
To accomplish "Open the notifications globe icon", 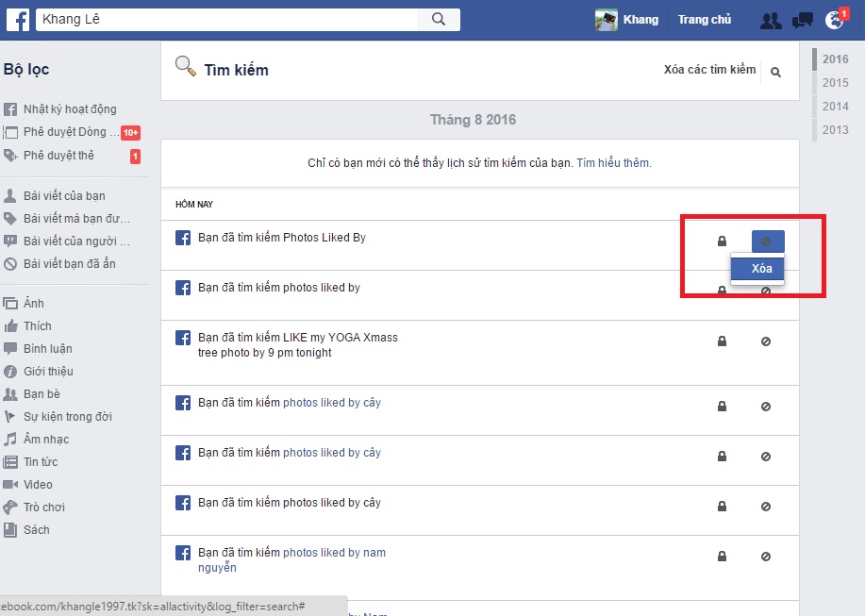I will (832, 19).
